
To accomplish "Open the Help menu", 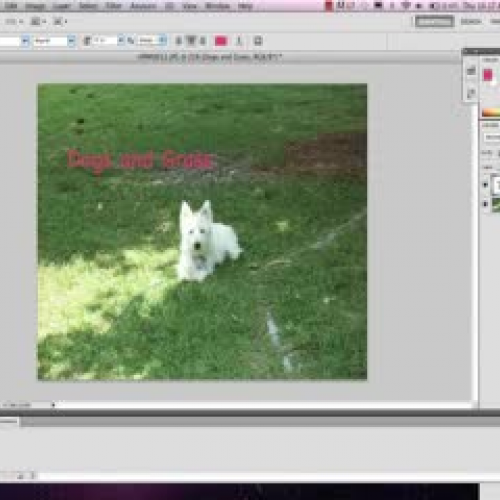I will point(245,6).
